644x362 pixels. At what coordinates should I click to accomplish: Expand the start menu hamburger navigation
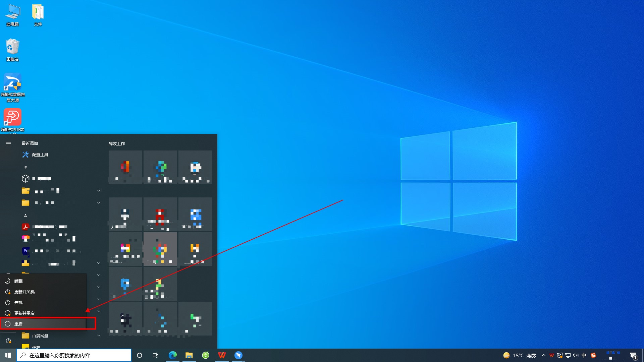[8, 143]
